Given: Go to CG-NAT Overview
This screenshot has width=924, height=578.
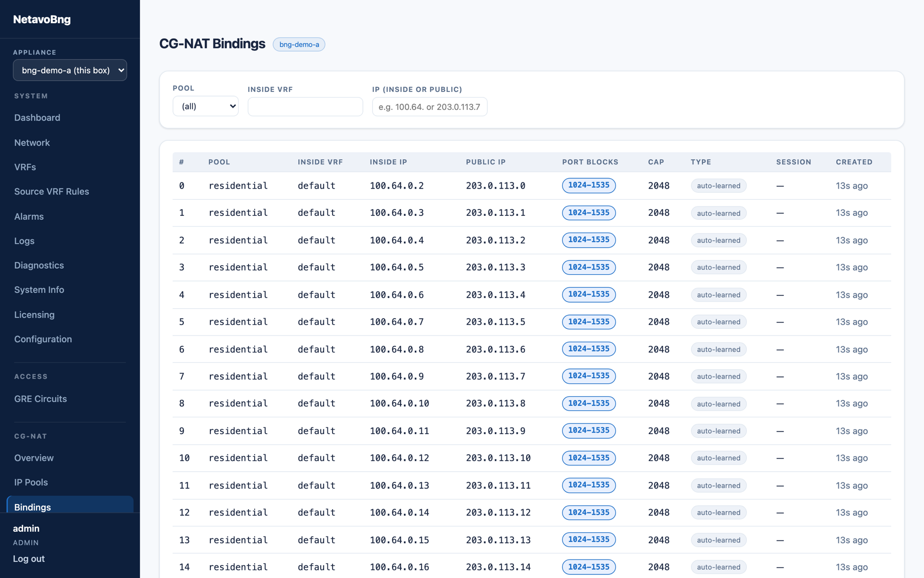Looking at the screenshot, I should point(34,458).
